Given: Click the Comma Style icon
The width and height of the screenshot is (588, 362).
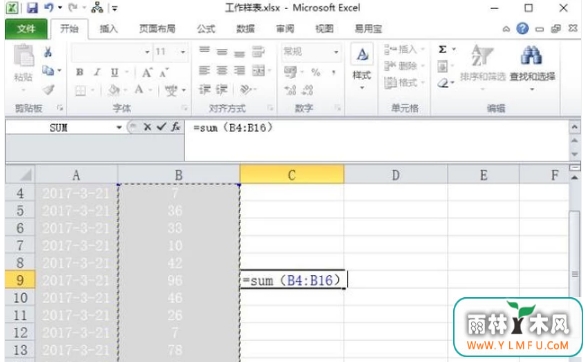Looking at the screenshot, I should pyautogui.click(x=333, y=72).
